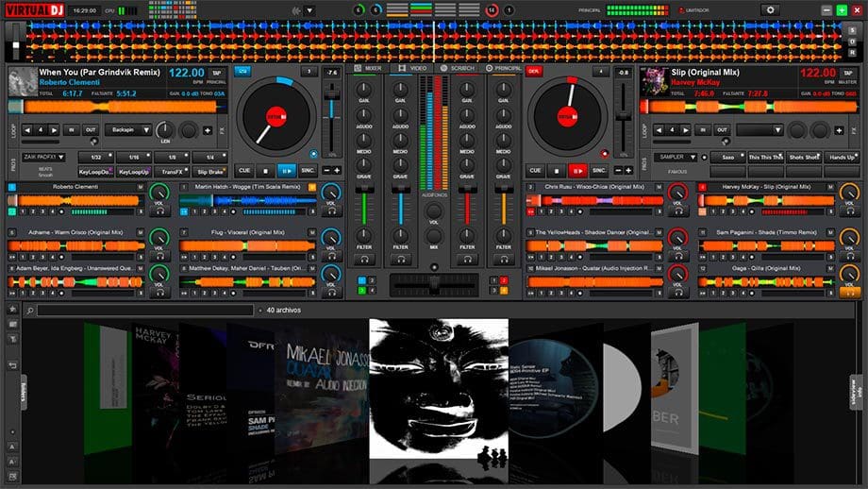Click the plus FX add button on left deck
The height and width of the screenshot is (489, 868).
point(208,130)
